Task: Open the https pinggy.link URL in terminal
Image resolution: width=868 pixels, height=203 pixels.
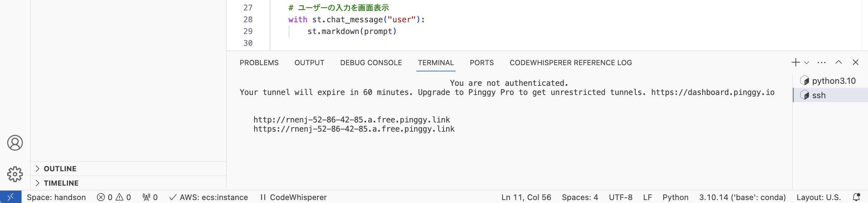Action: point(353,129)
